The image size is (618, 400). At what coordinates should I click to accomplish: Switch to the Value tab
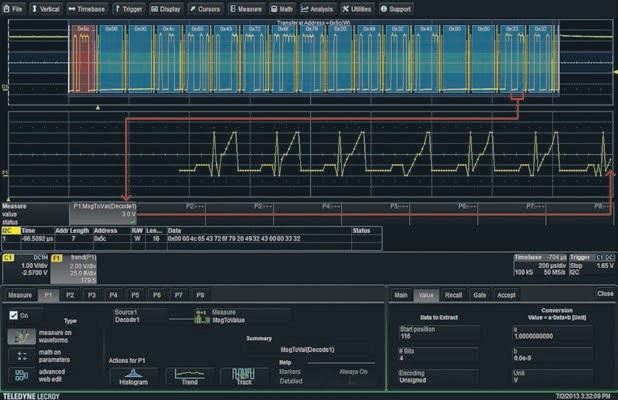pyautogui.click(x=426, y=295)
